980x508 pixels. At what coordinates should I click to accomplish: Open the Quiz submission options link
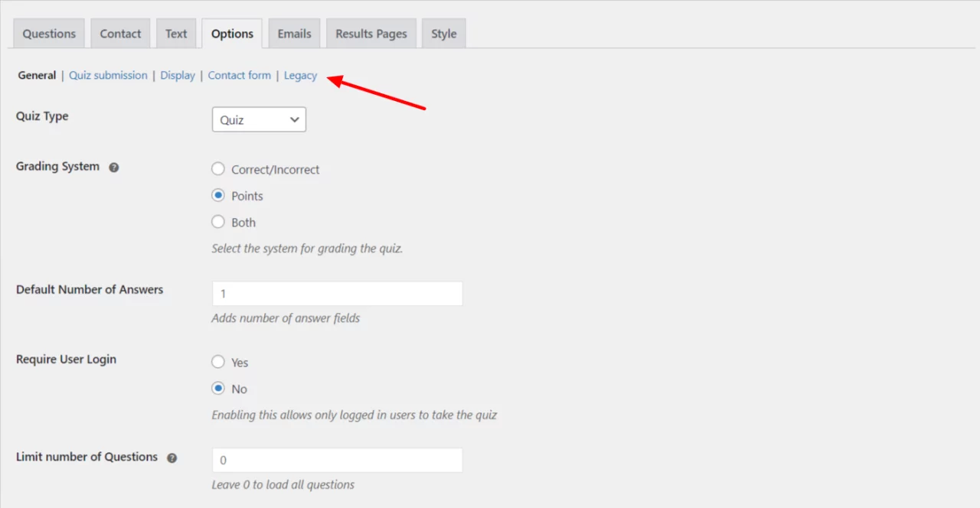click(108, 75)
